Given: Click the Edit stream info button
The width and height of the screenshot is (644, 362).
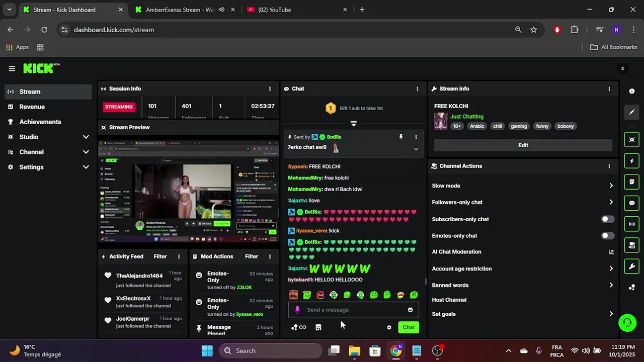Looking at the screenshot, I should point(523,145).
